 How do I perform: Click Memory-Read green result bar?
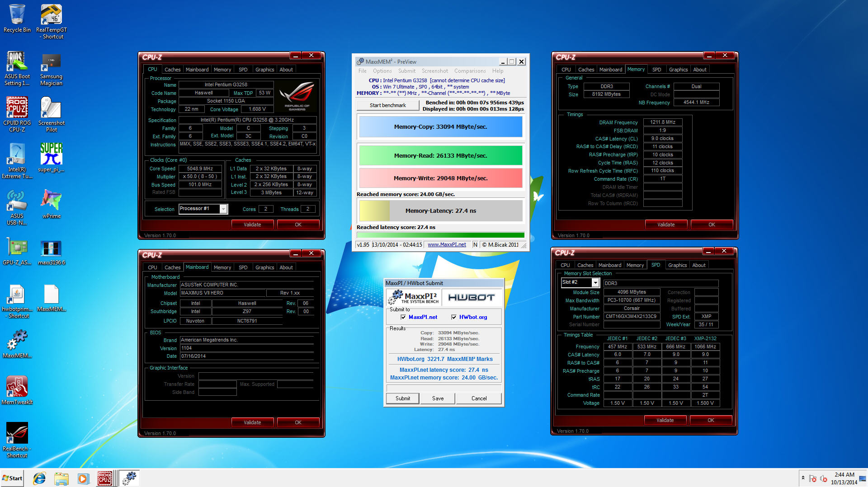(x=441, y=156)
